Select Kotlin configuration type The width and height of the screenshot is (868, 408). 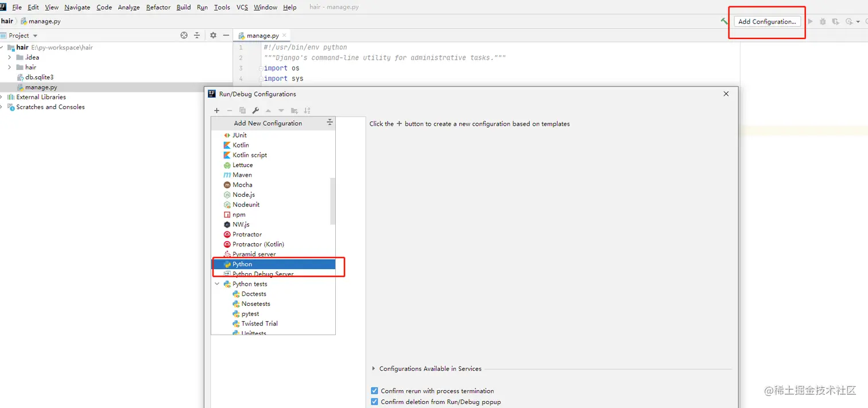click(273, 145)
